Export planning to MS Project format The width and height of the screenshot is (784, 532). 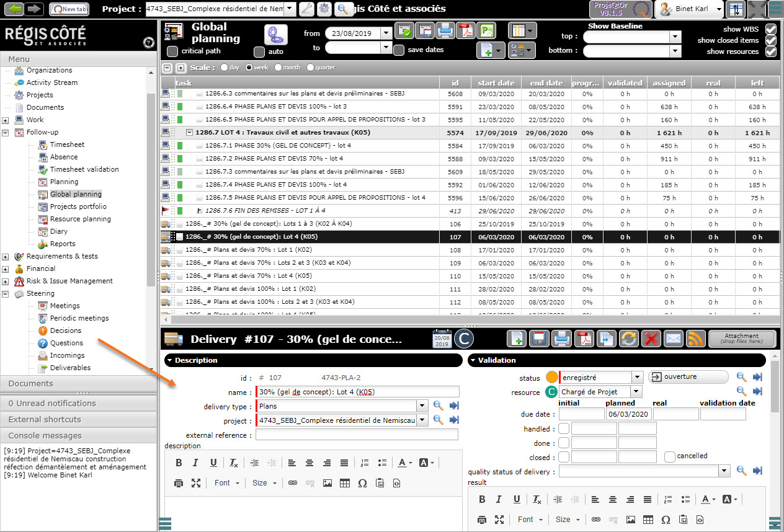(488, 30)
